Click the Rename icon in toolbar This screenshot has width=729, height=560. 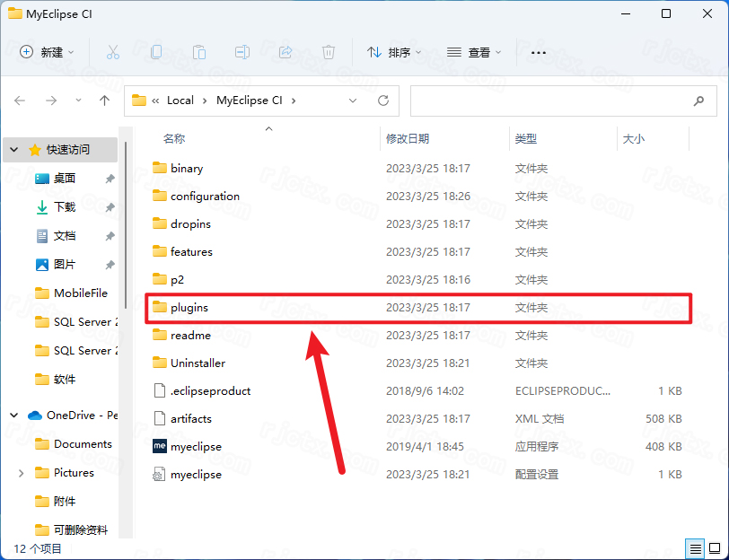pyautogui.click(x=242, y=52)
